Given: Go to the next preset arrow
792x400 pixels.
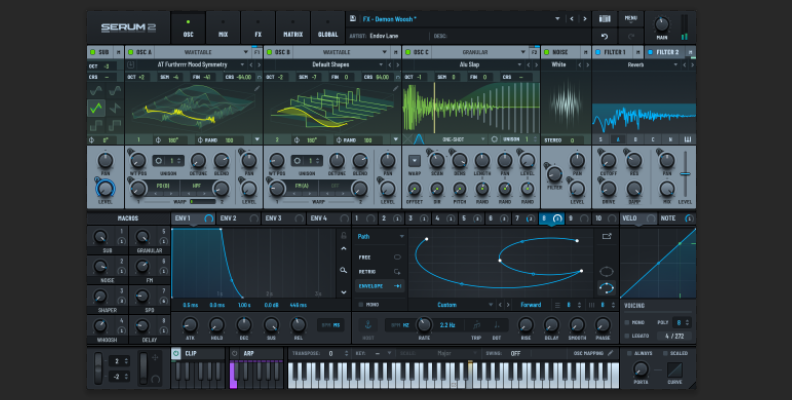Looking at the screenshot, I should click(584, 18).
